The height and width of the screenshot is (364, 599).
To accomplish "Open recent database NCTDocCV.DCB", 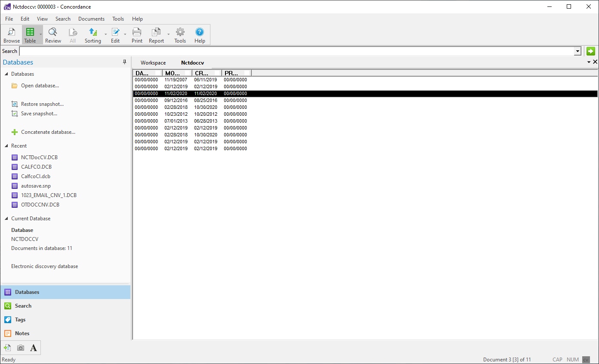I will pos(39,157).
